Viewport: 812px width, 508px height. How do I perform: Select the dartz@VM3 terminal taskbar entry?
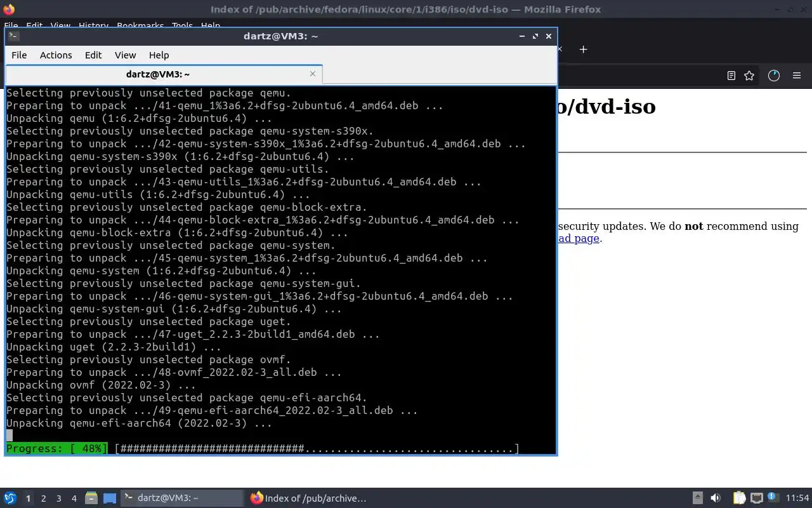(182, 498)
